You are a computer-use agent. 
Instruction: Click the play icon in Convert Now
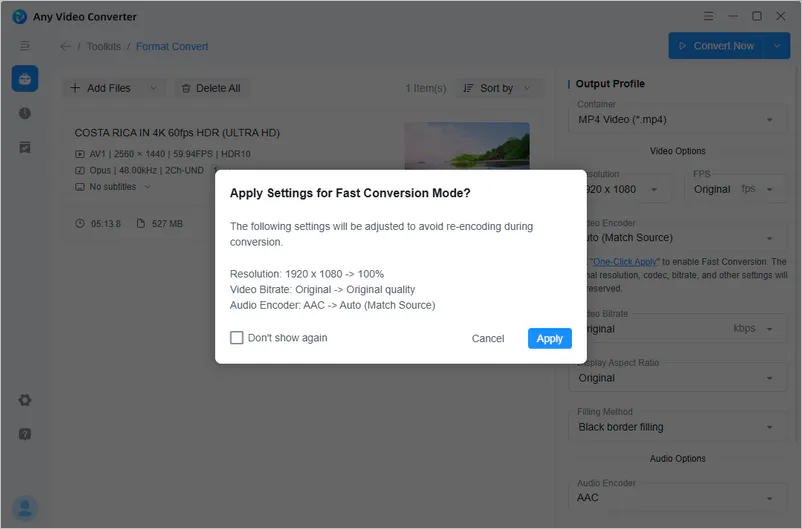click(x=682, y=46)
